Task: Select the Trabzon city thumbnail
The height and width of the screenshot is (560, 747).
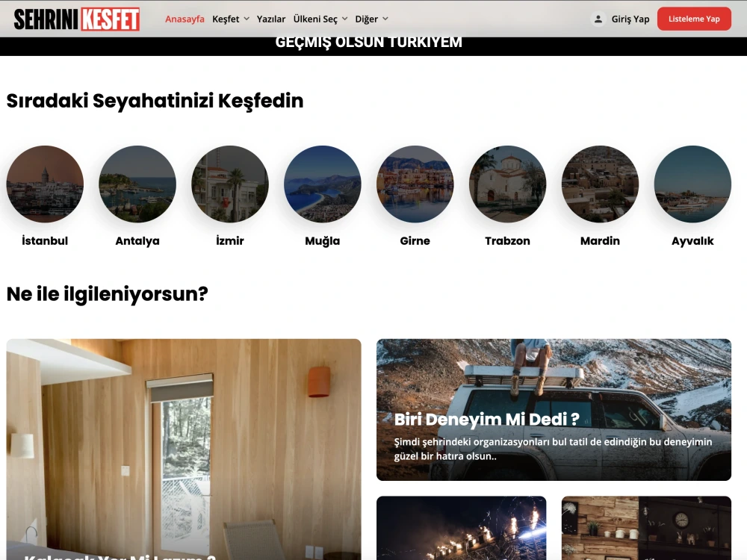Action: click(507, 184)
